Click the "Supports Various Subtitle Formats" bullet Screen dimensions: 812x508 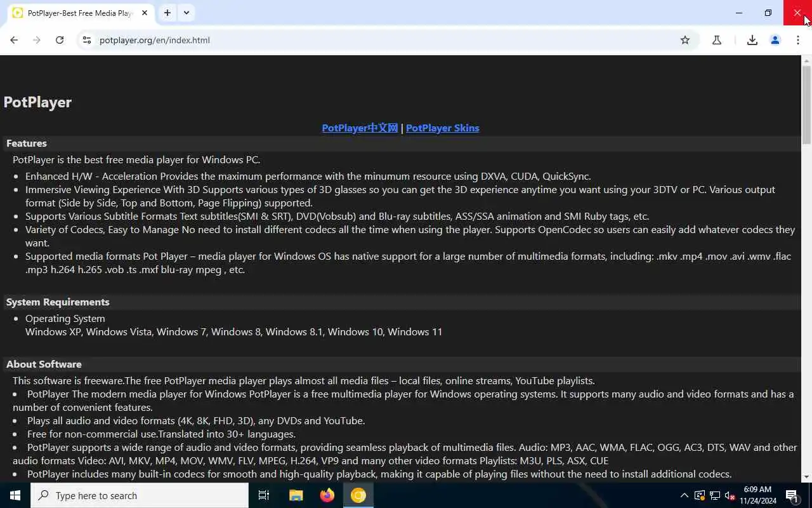click(x=337, y=217)
